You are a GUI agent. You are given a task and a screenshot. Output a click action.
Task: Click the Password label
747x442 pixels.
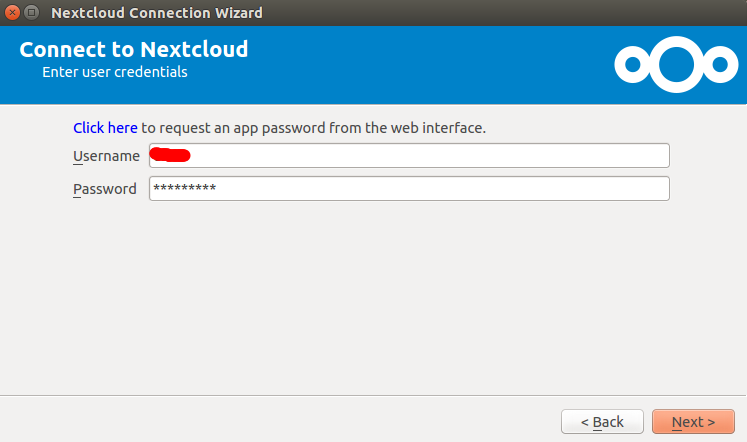point(105,189)
